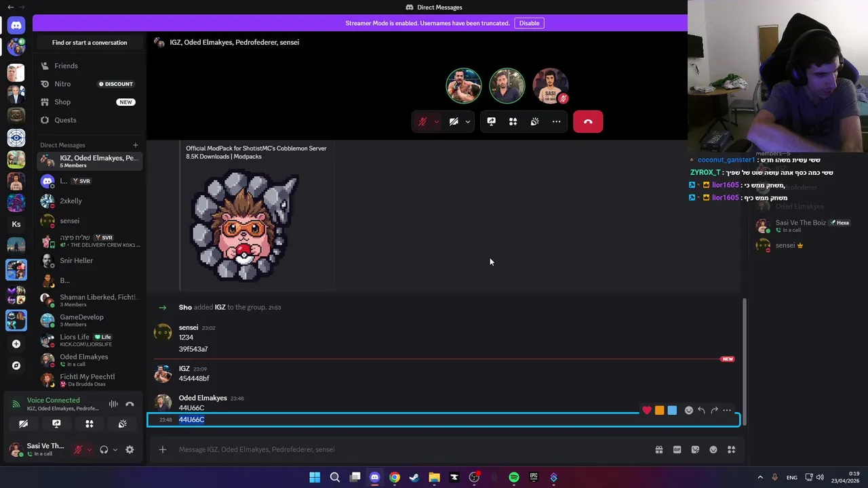The height and width of the screenshot is (488, 868).
Task: Open Cobblemon modpack hedgehog thumbnail
Action: pos(244,226)
